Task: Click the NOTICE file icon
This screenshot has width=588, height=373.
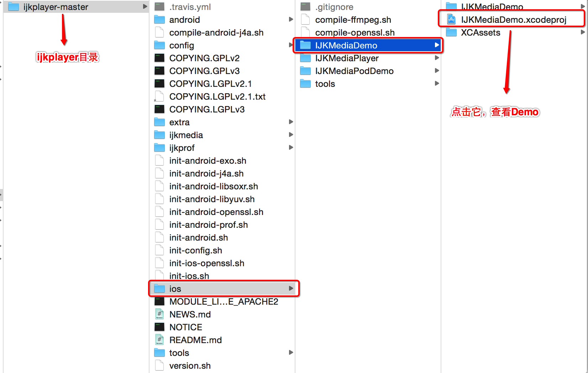Action: [x=159, y=327]
